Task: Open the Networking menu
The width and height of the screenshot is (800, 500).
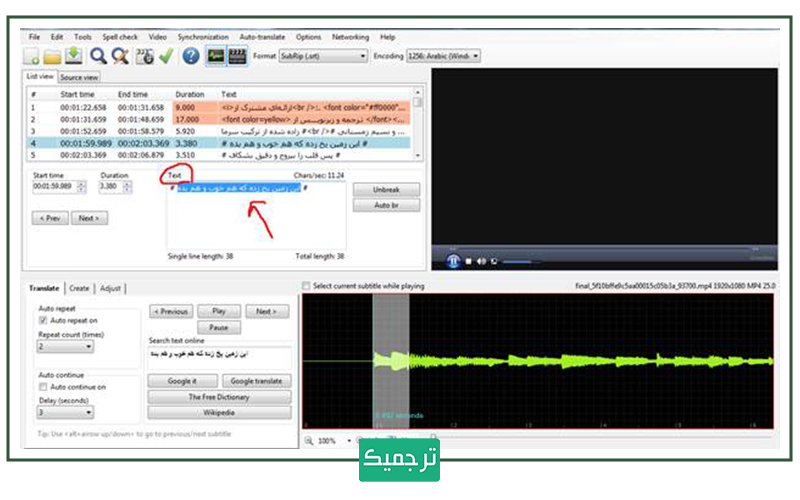Action: (351, 37)
